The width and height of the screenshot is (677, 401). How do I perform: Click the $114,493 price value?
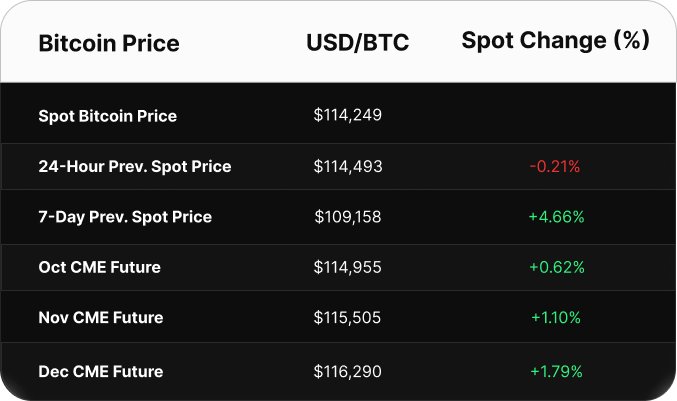(x=348, y=166)
